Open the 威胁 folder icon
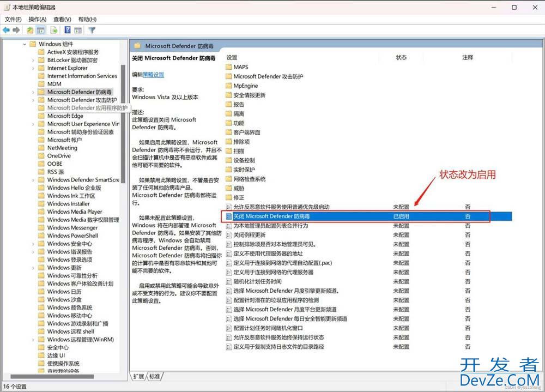Viewport: 545px width, 392px height. [229, 189]
